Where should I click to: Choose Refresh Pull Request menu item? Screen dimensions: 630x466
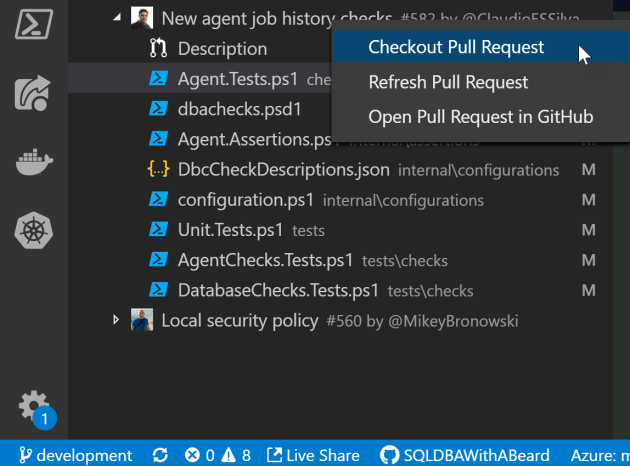coord(448,82)
